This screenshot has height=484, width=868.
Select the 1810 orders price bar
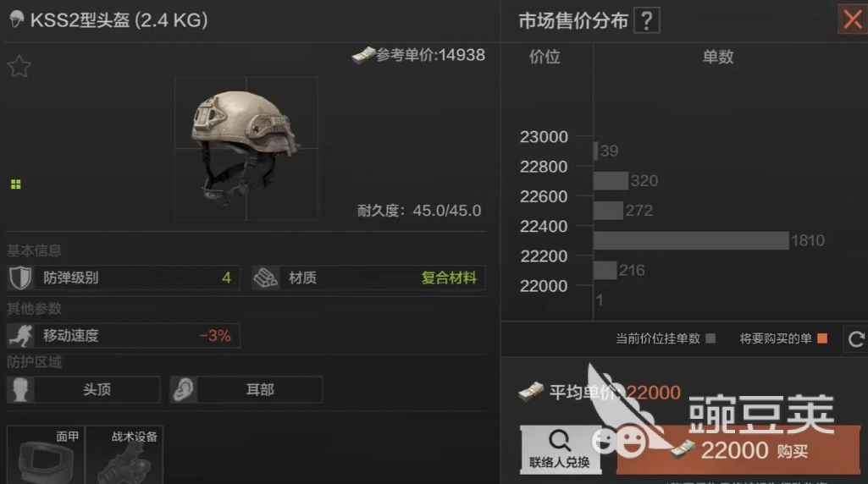click(691, 240)
